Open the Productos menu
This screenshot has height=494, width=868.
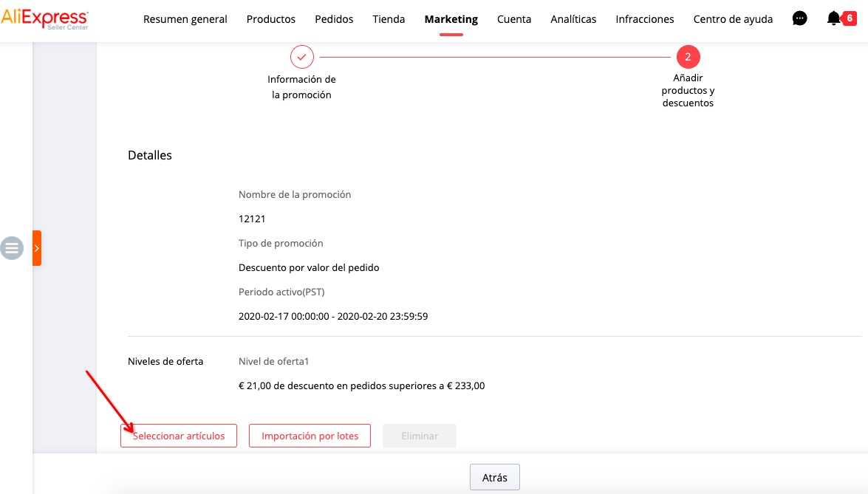(271, 19)
